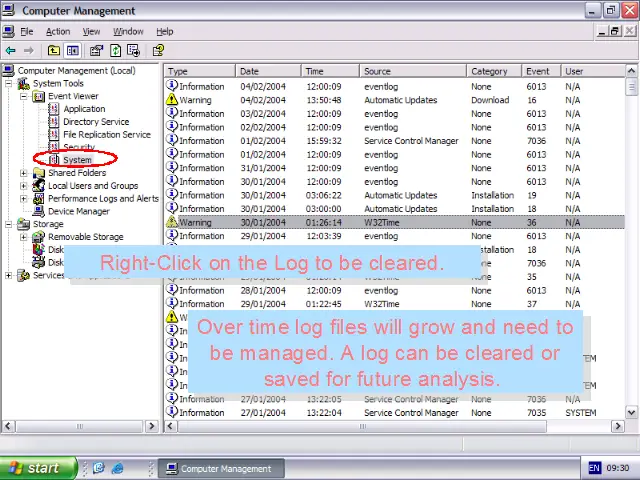Click the Up one level folder icon
The height and width of the screenshot is (480, 640).
tap(53, 51)
